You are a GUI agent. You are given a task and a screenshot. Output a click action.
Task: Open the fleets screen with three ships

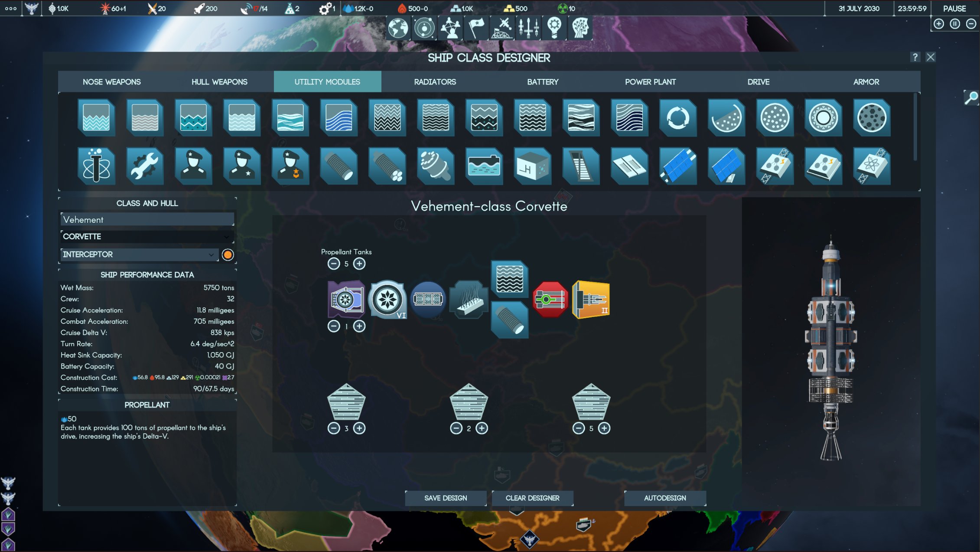[x=528, y=29]
